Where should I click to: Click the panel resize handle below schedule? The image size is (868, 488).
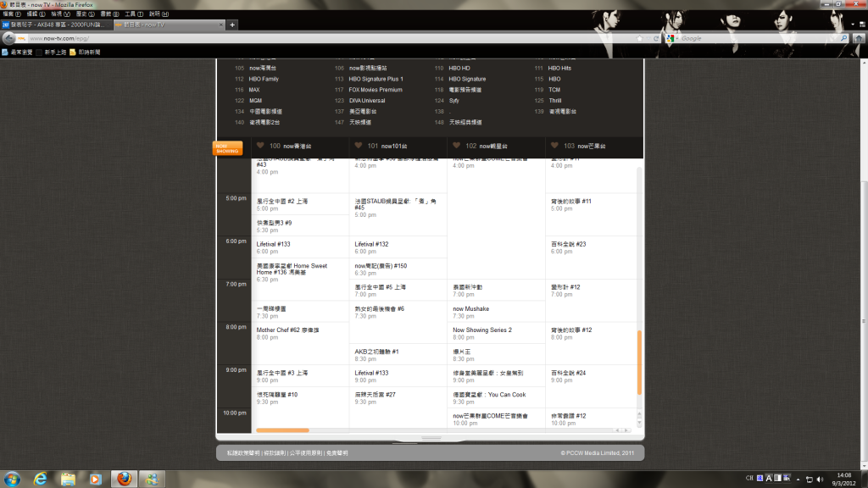coord(431,438)
